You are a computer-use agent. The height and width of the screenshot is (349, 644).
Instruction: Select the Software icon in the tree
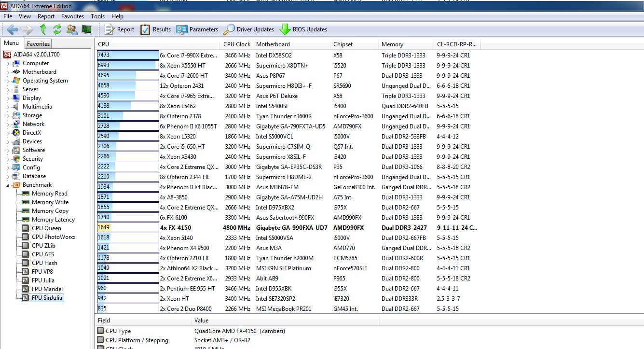click(x=16, y=150)
